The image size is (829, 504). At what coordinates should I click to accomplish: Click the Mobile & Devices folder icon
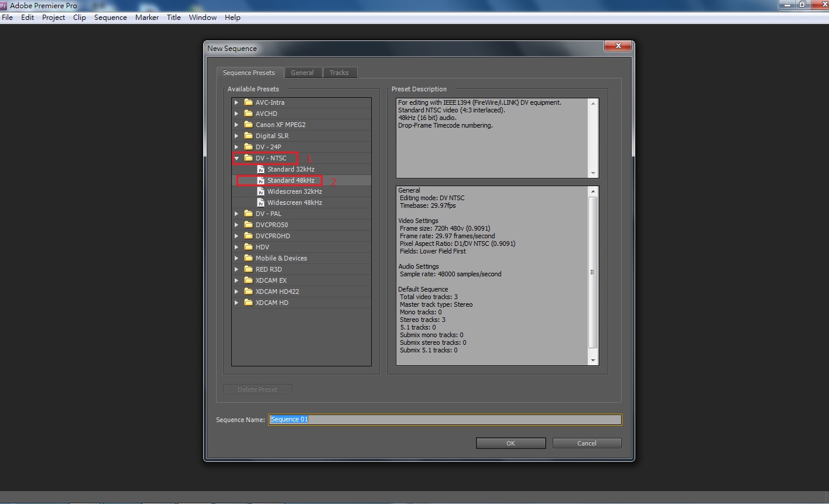click(x=249, y=258)
